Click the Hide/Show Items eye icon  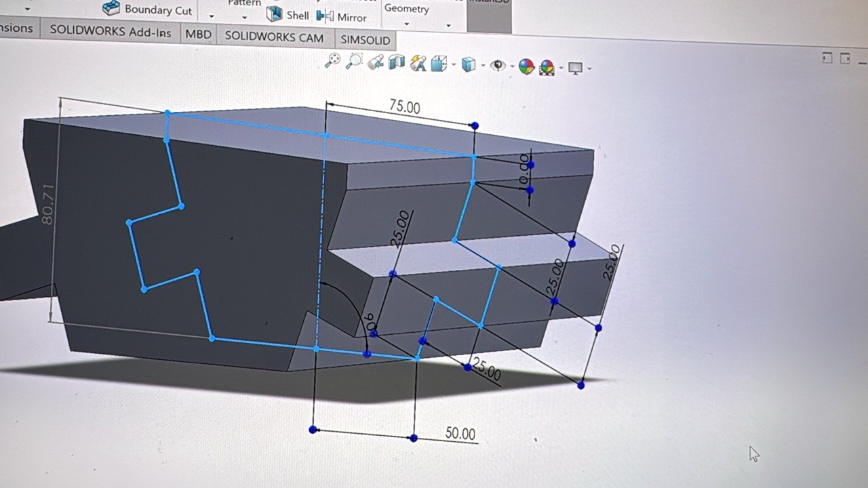(498, 66)
